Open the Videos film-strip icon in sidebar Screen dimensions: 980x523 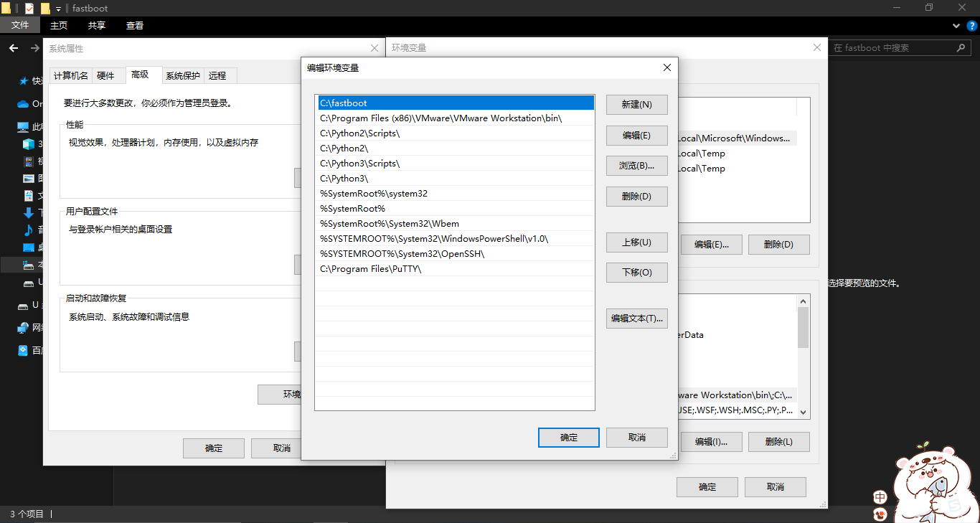[x=29, y=161]
